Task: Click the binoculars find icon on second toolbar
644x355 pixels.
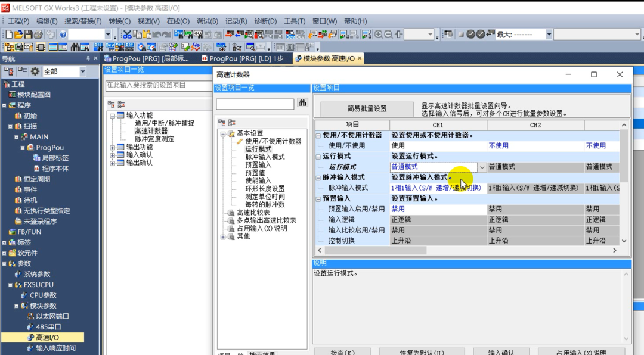Action: point(75,47)
